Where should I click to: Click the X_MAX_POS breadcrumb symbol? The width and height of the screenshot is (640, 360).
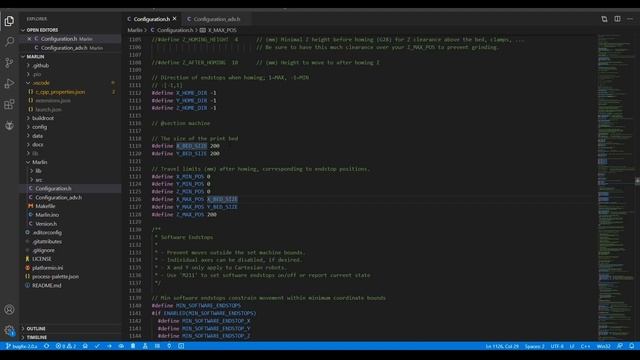pyautogui.click(x=218, y=30)
